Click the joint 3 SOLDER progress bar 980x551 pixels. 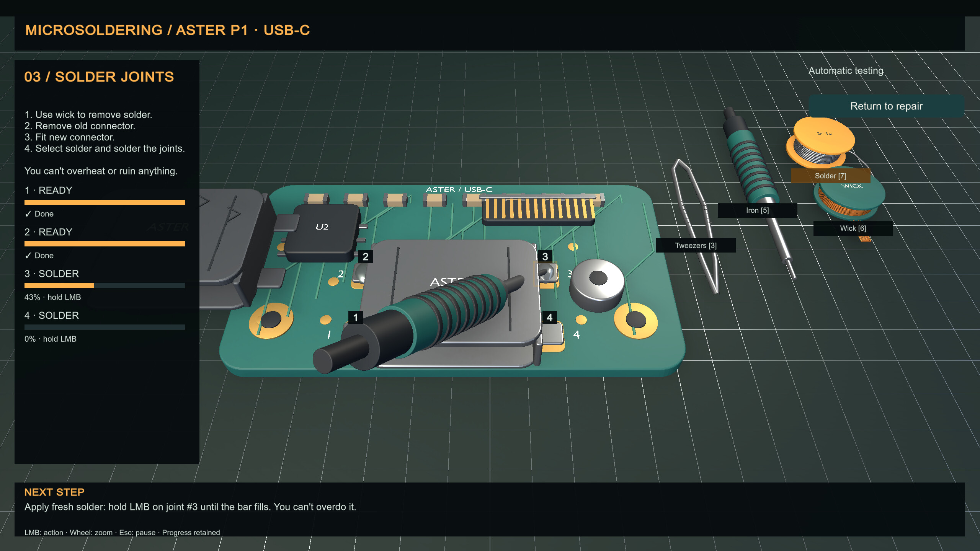[105, 285]
